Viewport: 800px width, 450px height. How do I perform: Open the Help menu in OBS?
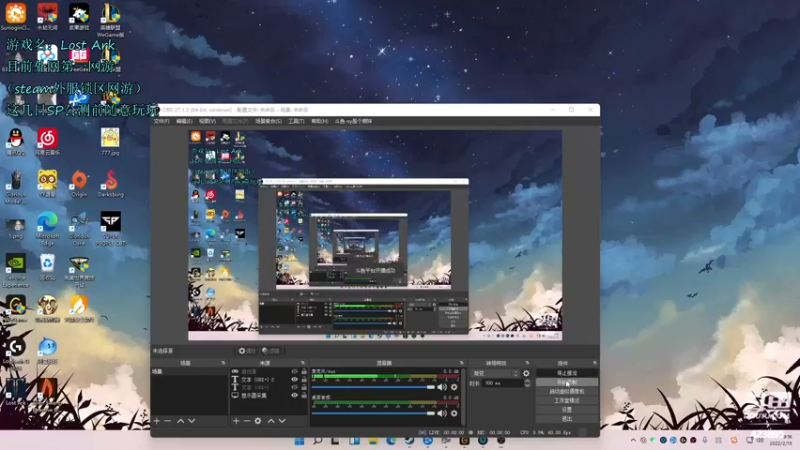point(319,121)
